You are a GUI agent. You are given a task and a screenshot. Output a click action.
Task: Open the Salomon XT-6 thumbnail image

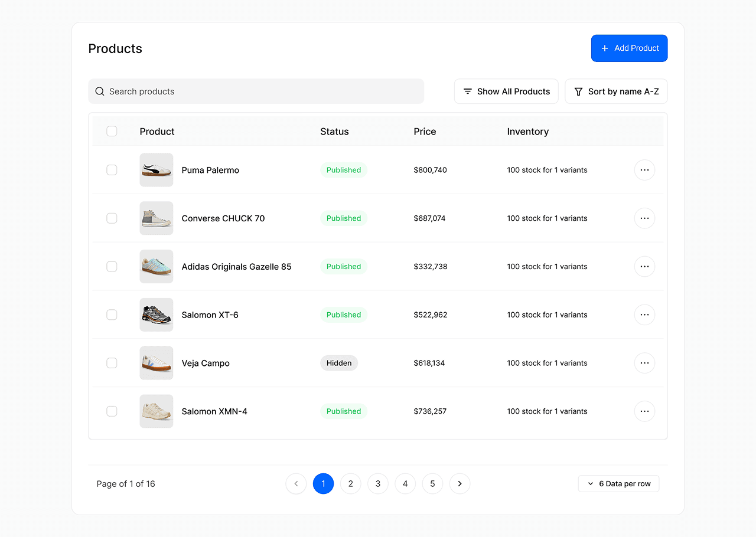point(157,315)
